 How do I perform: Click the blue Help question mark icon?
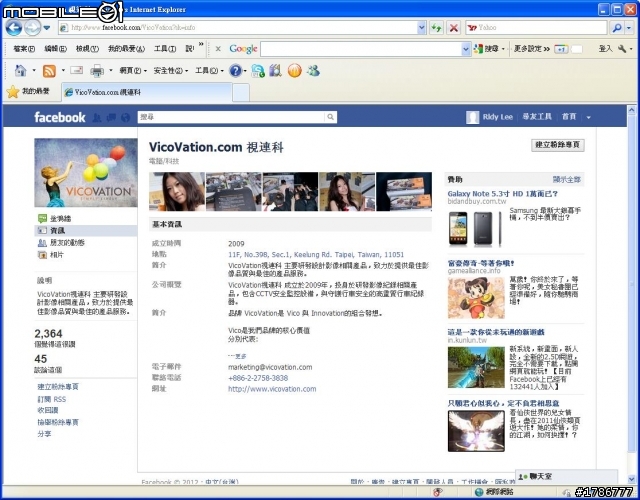pyautogui.click(x=236, y=71)
